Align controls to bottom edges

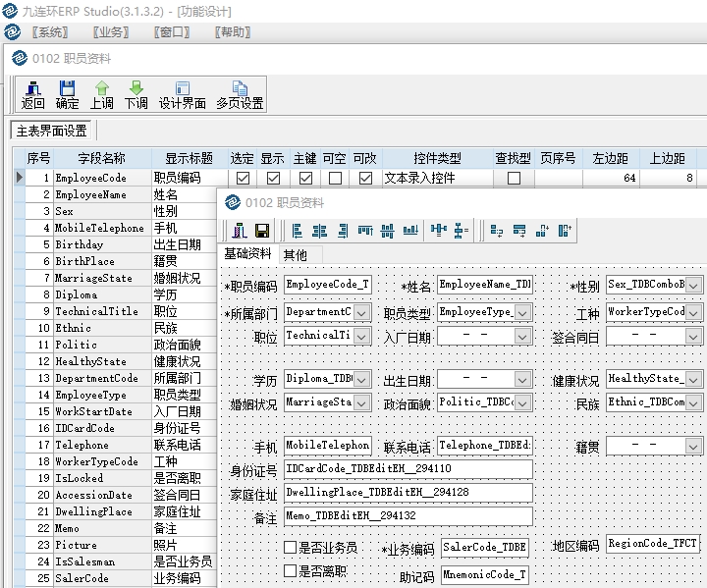(410, 231)
